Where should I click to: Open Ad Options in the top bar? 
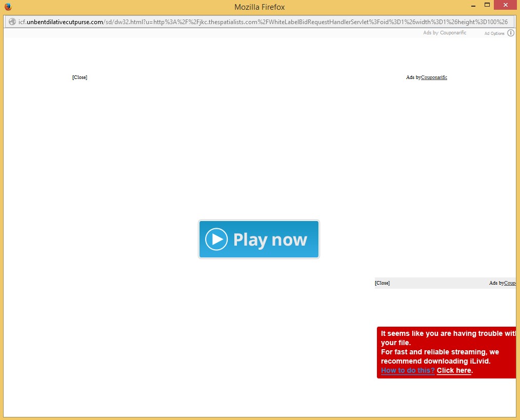click(x=494, y=33)
